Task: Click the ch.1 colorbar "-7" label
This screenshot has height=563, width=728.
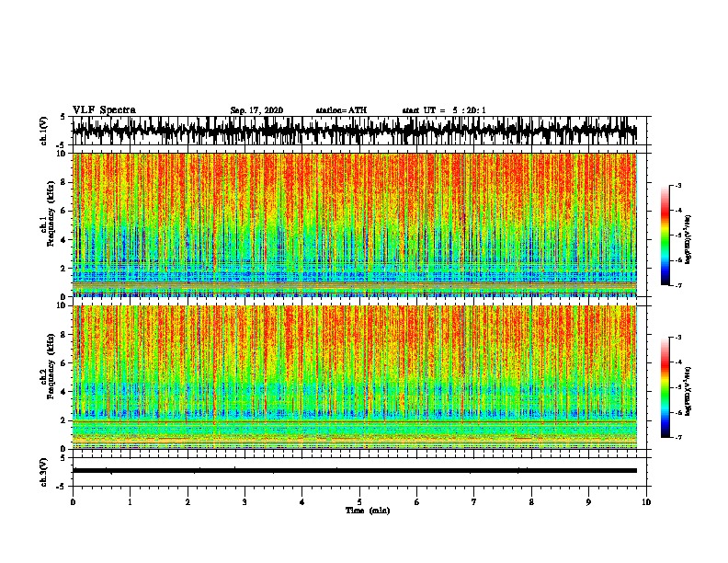Action: [678, 285]
